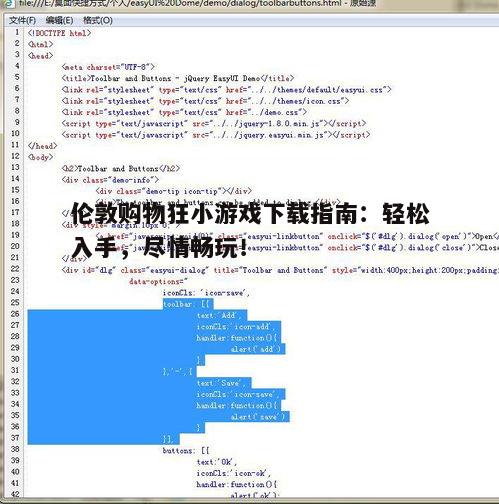Click the div class demo-info line

point(110,180)
